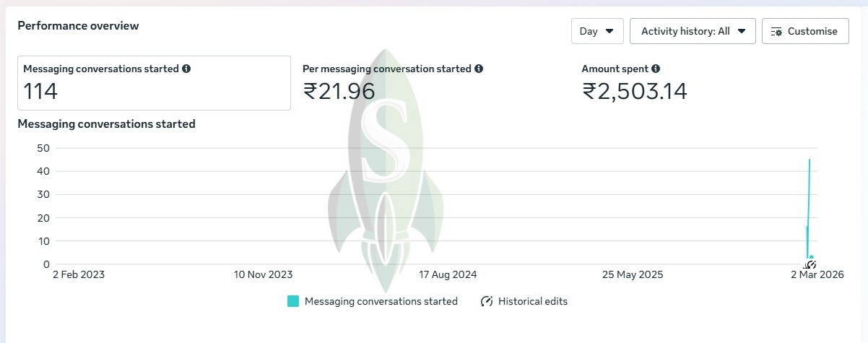Click the historical edits marker on the chart baseline

pos(810,264)
